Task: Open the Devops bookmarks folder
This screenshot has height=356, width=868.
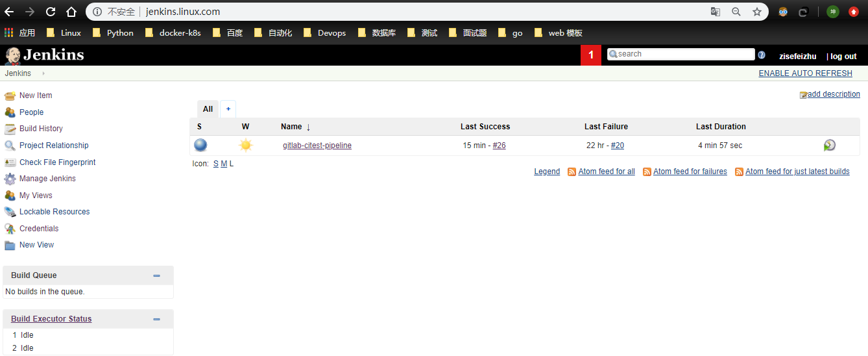Action: pos(324,32)
